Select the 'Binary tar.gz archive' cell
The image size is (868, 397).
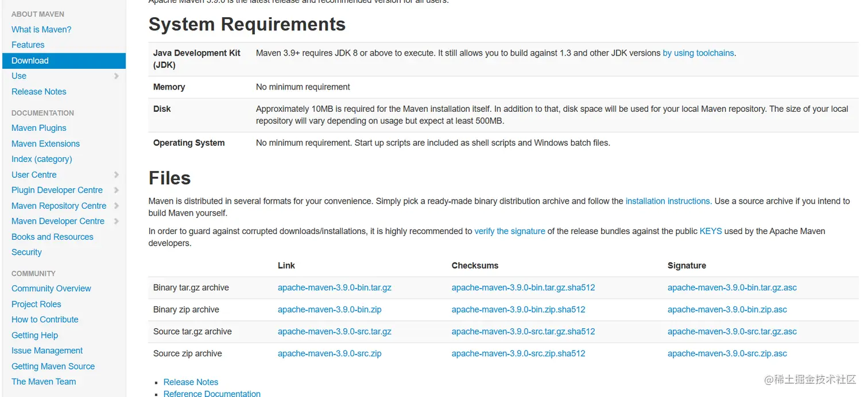191,287
